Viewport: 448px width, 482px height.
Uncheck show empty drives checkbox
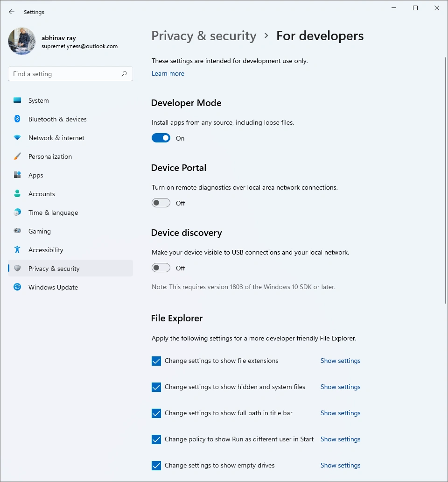tap(156, 466)
